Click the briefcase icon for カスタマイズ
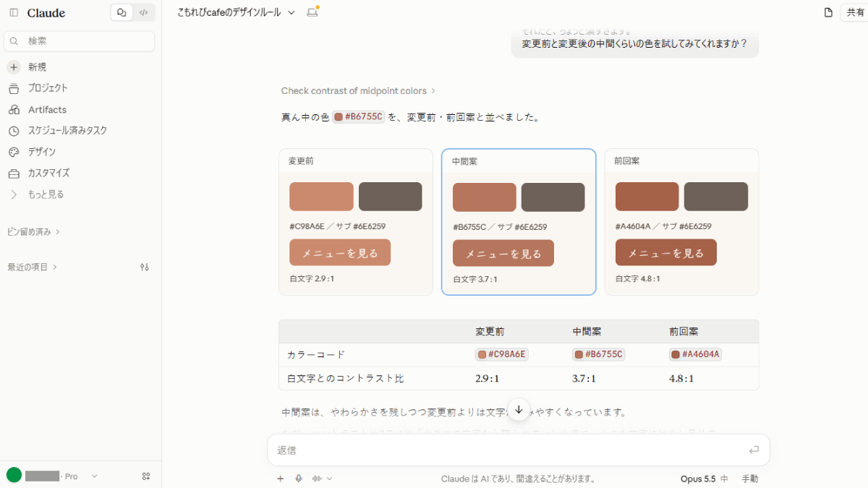 (14, 174)
